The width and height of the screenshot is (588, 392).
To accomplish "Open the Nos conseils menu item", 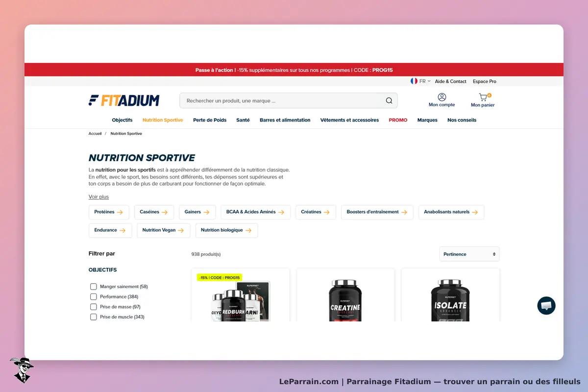I will (462, 120).
